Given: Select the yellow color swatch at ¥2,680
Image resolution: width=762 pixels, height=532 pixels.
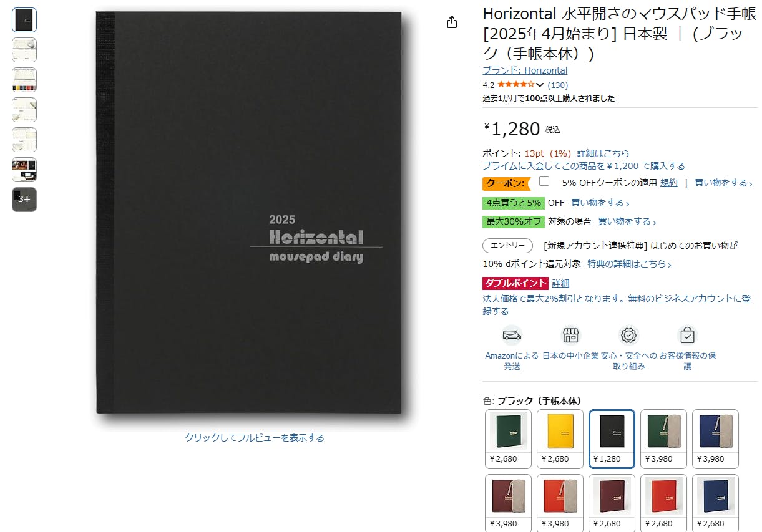Looking at the screenshot, I should pos(560,439).
